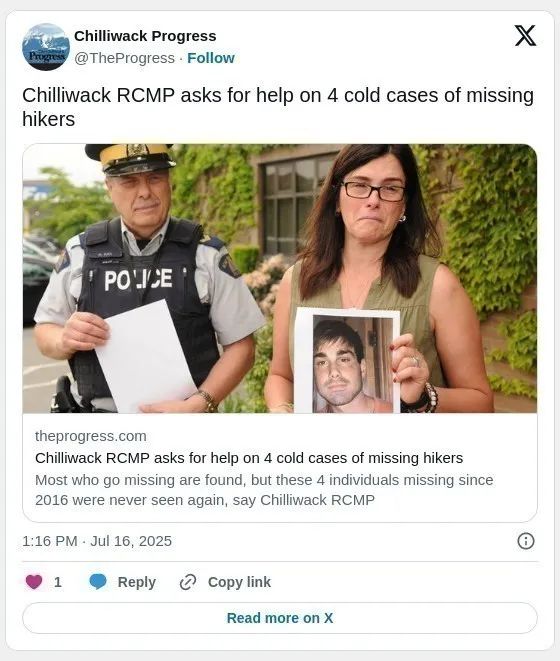Click the theprogress.com domain text

[x=91, y=436]
